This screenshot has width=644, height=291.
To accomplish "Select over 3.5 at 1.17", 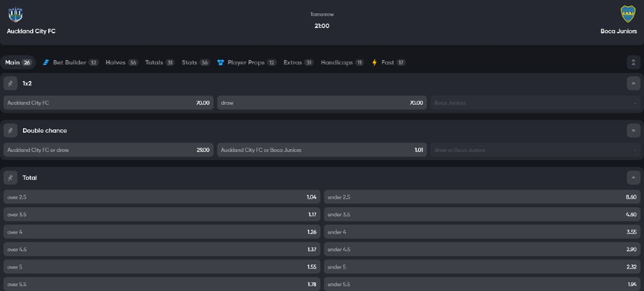I will [162, 214].
